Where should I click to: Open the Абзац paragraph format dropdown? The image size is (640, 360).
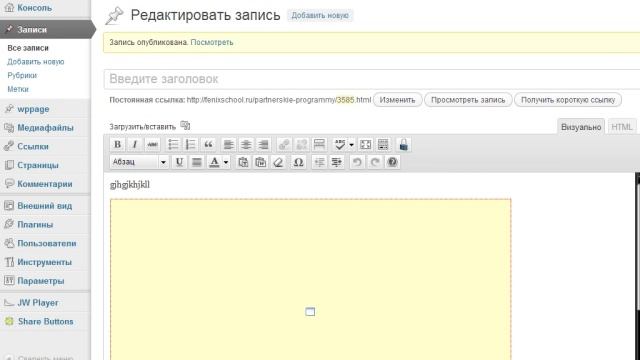click(x=139, y=162)
